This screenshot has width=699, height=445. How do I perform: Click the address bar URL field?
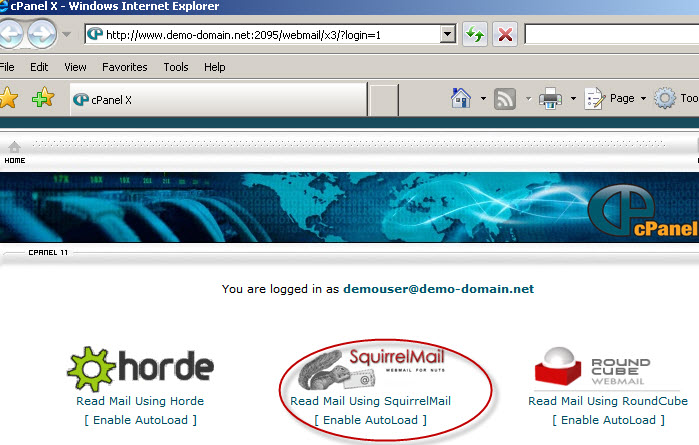[x=272, y=34]
